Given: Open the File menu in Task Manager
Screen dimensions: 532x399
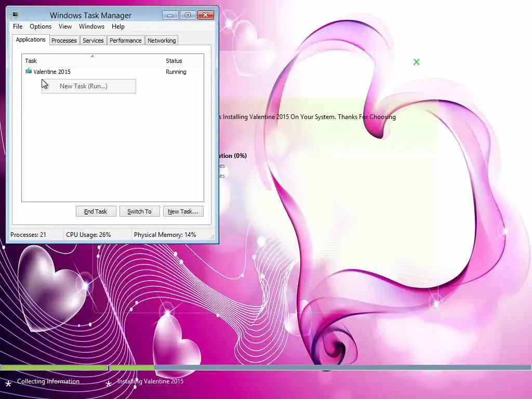Looking at the screenshot, I should 18,26.
